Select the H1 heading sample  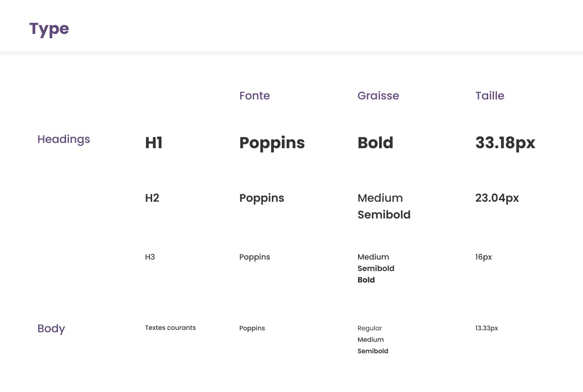[x=154, y=143]
